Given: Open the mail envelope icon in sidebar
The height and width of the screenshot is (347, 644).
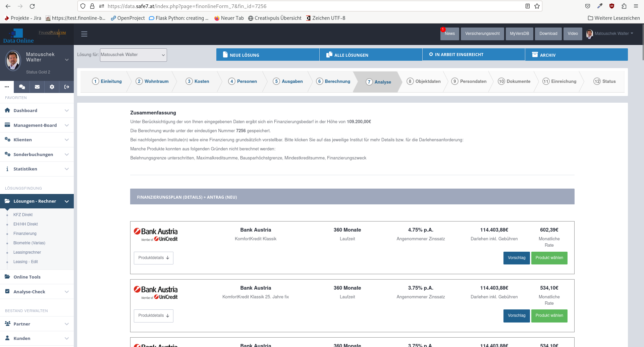Looking at the screenshot, I should pyautogui.click(x=37, y=87).
